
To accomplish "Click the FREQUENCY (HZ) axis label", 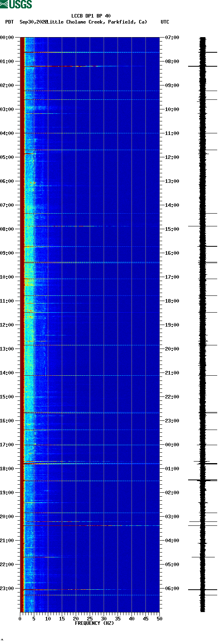I will click(94, 623).
